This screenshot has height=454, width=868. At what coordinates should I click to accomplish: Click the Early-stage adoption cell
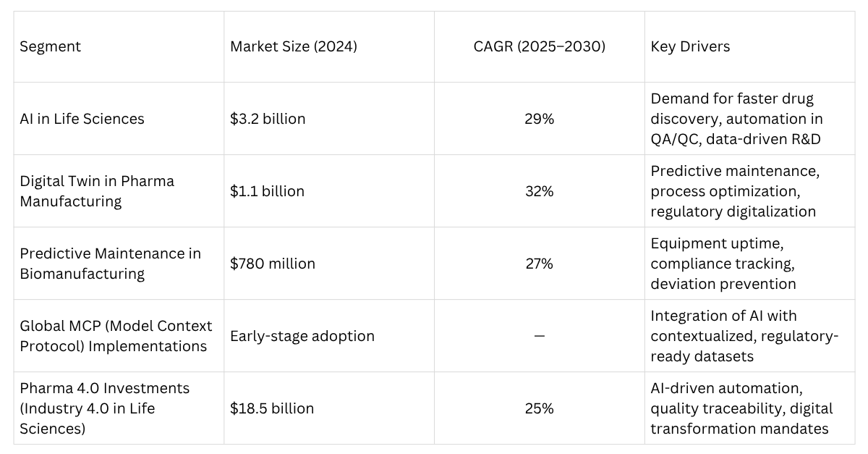tap(302, 336)
